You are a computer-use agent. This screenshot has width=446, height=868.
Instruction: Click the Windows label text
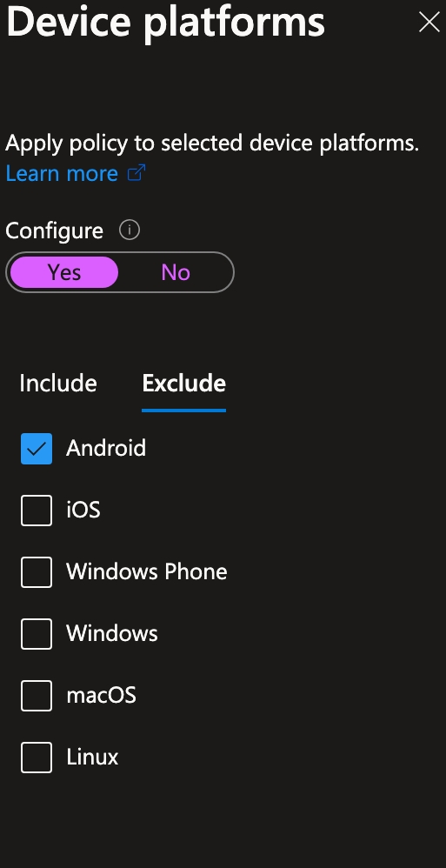pyautogui.click(x=112, y=634)
